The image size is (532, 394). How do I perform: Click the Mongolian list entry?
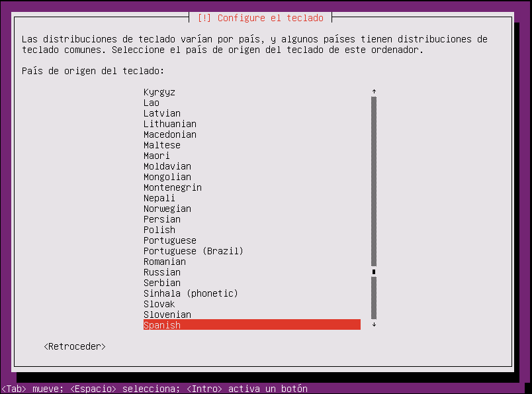pyautogui.click(x=167, y=177)
